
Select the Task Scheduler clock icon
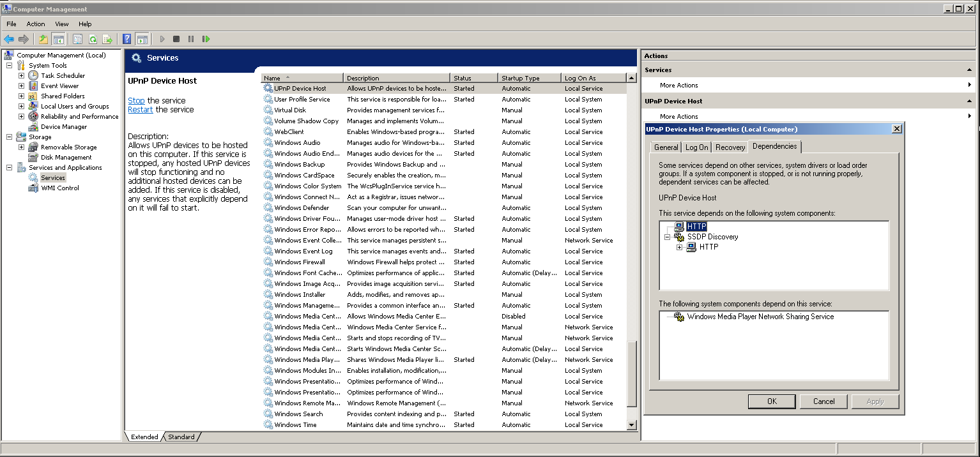(x=33, y=75)
